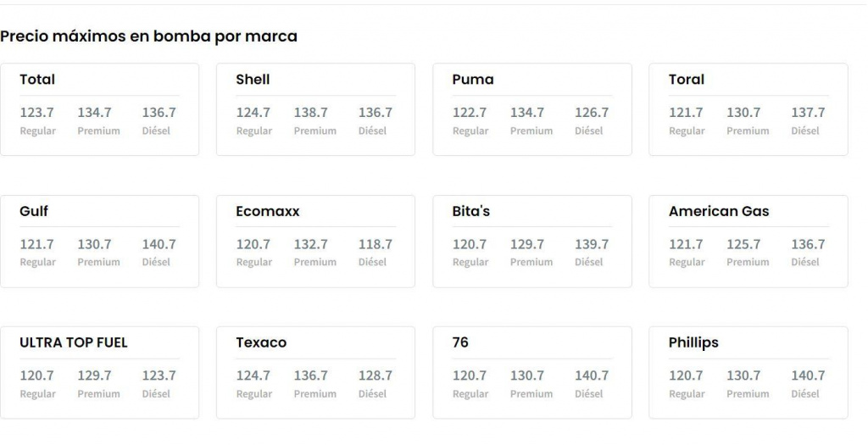
Task: Select the Gulf brand card title
Action: pyautogui.click(x=34, y=211)
